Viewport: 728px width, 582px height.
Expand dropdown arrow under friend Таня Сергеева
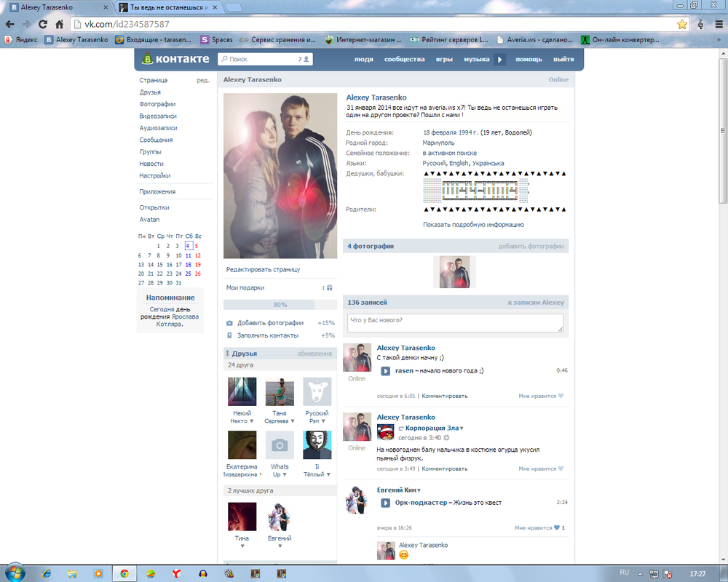[x=293, y=421]
